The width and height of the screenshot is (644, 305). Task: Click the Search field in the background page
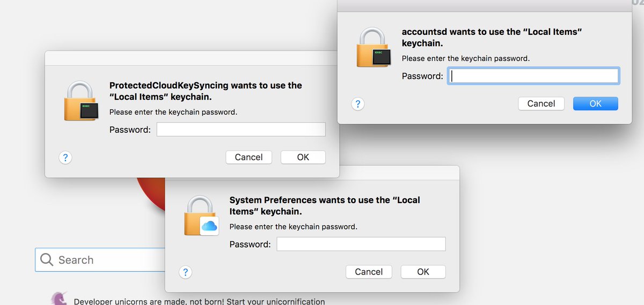coord(100,260)
